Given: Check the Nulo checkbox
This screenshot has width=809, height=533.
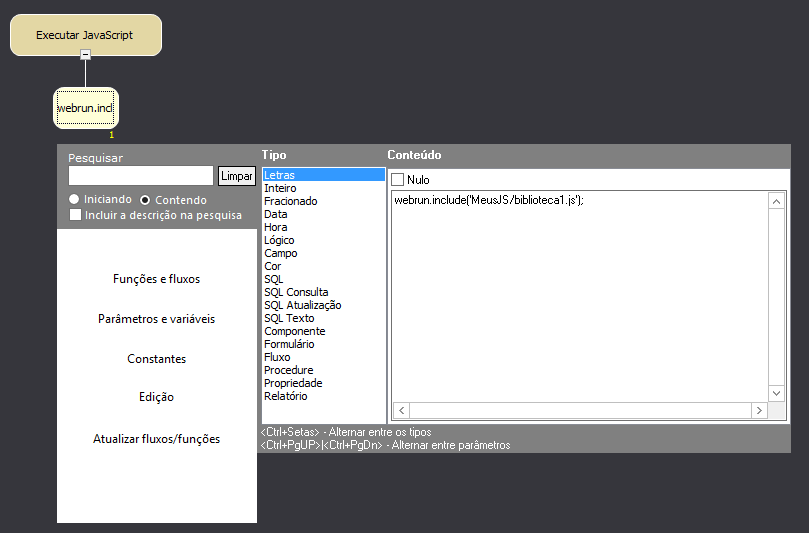Looking at the screenshot, I should [x=398, y=180].
